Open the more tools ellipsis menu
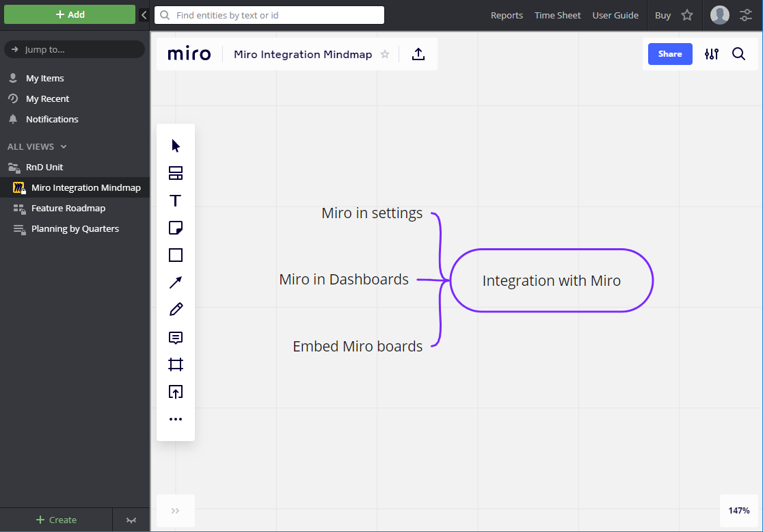 (x=176, y=419)
